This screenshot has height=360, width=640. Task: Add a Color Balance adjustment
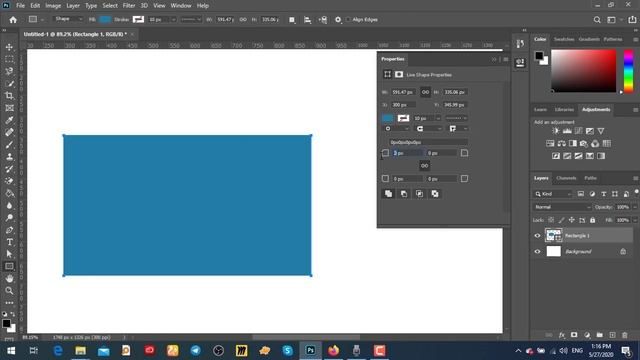[562, 143]
